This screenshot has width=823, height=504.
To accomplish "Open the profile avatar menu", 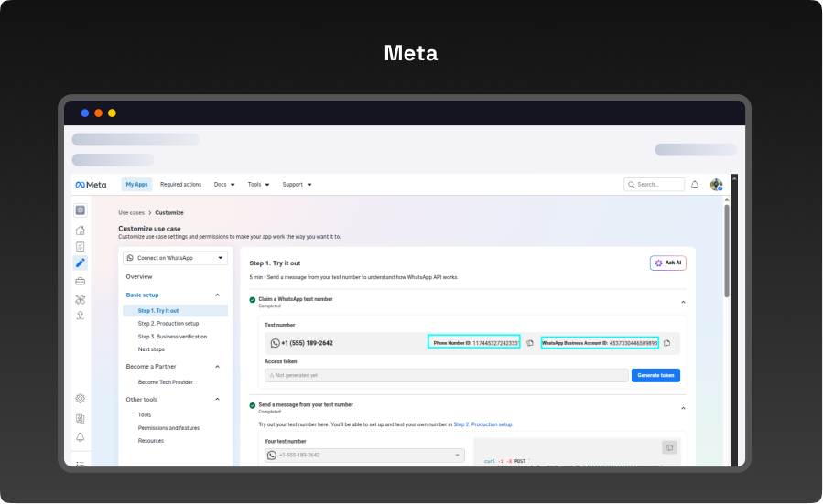I will coord(716,185).
